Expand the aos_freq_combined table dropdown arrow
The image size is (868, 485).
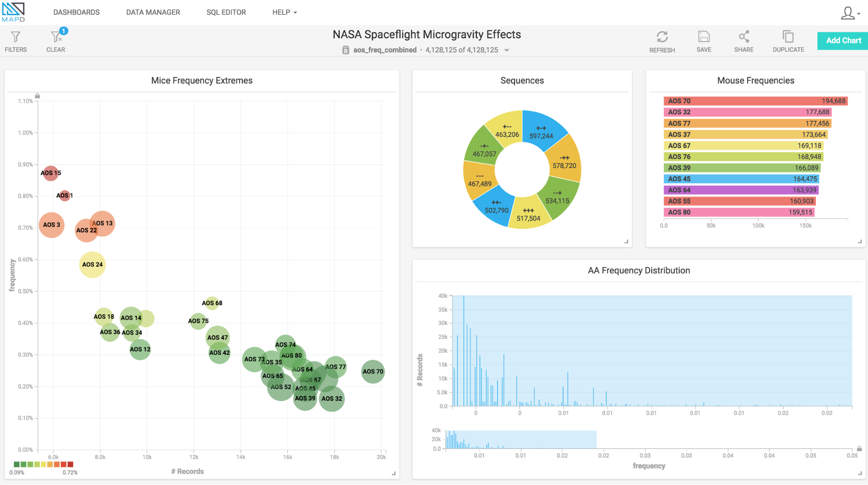pos(507,50)
